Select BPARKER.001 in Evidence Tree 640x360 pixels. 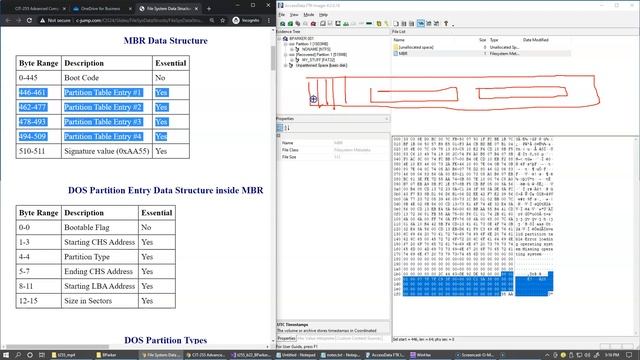pyautogui.click(x=301, y=38)
